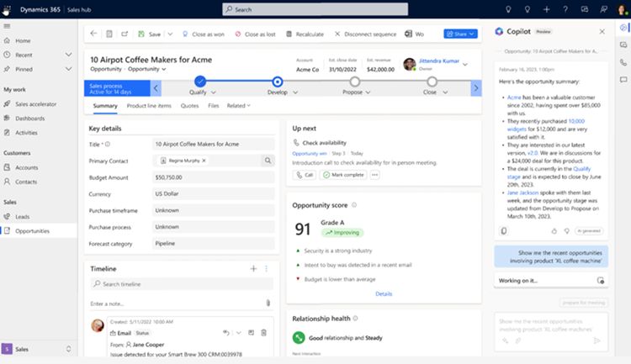Open record set form icon
Viewport: 631px width, 364px height.
click(109, 34)
